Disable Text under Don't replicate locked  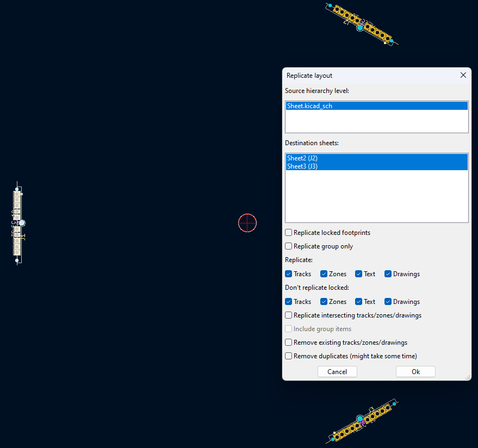point(358,301)
